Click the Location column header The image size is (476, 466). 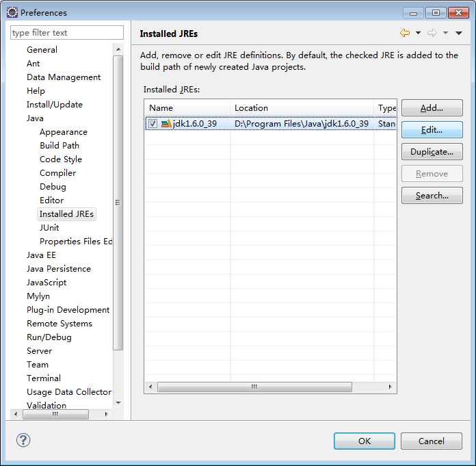pos(302,108)
